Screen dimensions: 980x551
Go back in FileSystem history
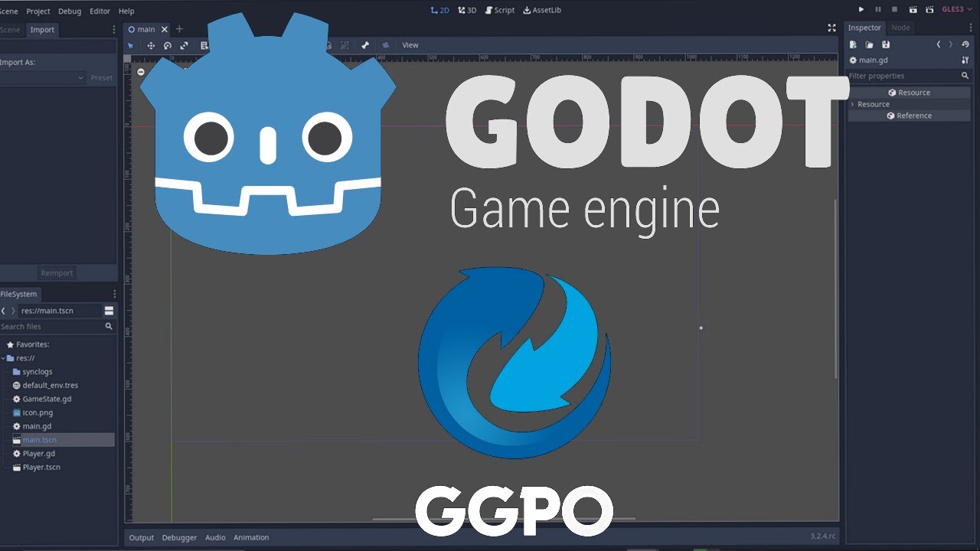pyautogui.click(x=3, y=311)
